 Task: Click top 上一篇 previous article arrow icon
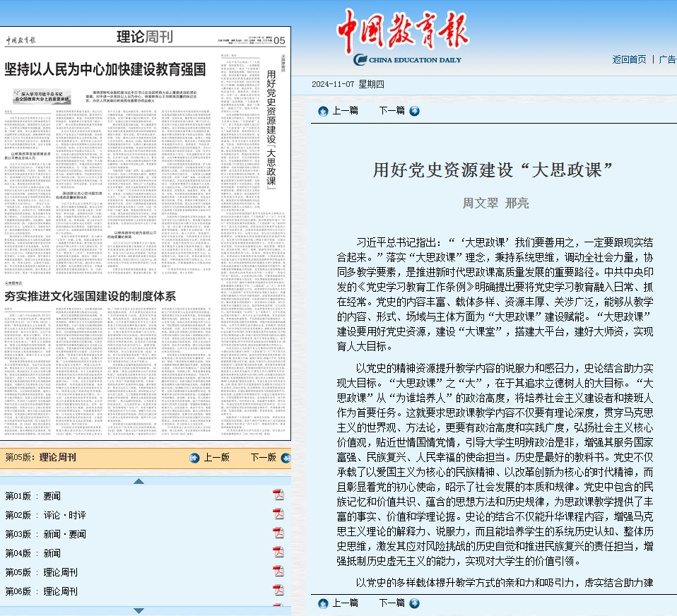coord(323,110)
